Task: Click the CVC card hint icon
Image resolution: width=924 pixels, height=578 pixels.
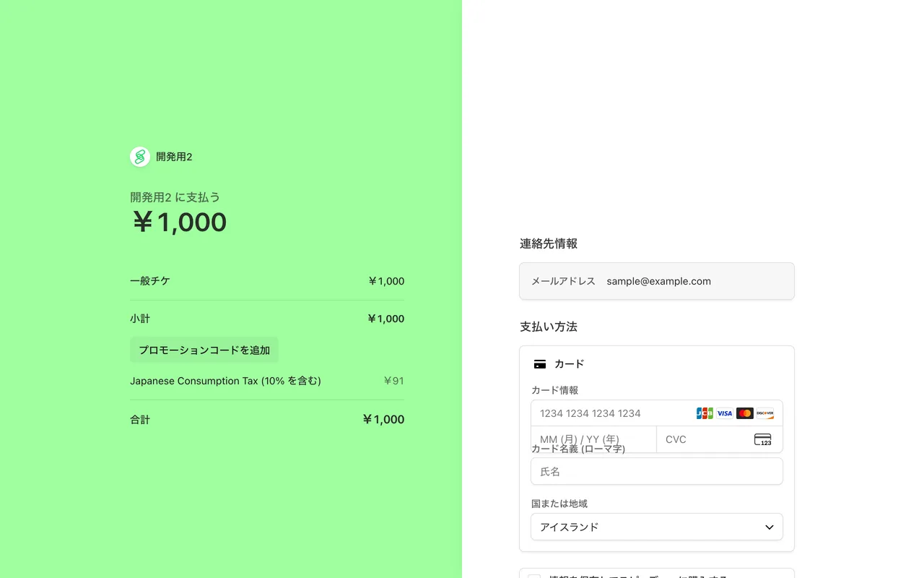Action: pos(763,439)
